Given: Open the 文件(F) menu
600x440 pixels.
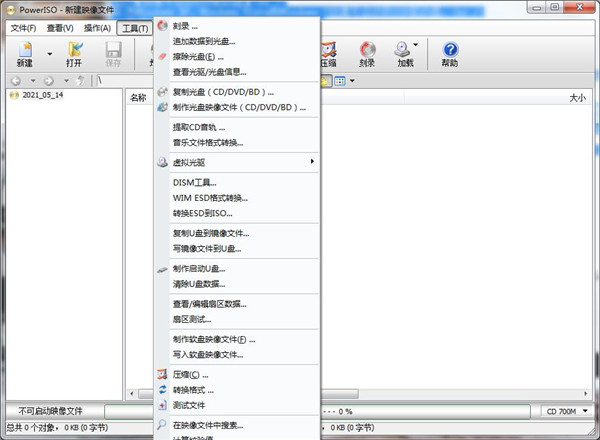Looking at the screenshot, I should pos(23,28).
